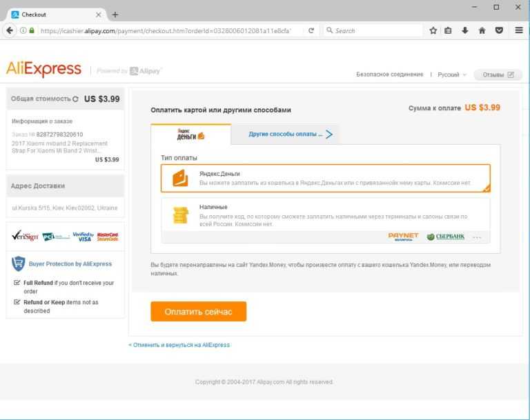Select the Яндекс.Деньги payment option
530x420 pixels.
[x=326, y=178]
